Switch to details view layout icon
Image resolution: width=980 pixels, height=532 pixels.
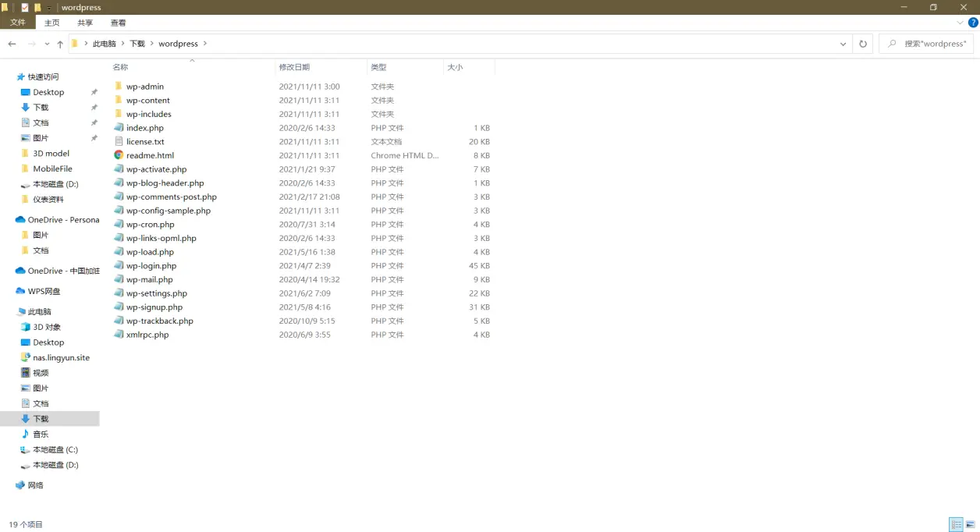(956, 525)
